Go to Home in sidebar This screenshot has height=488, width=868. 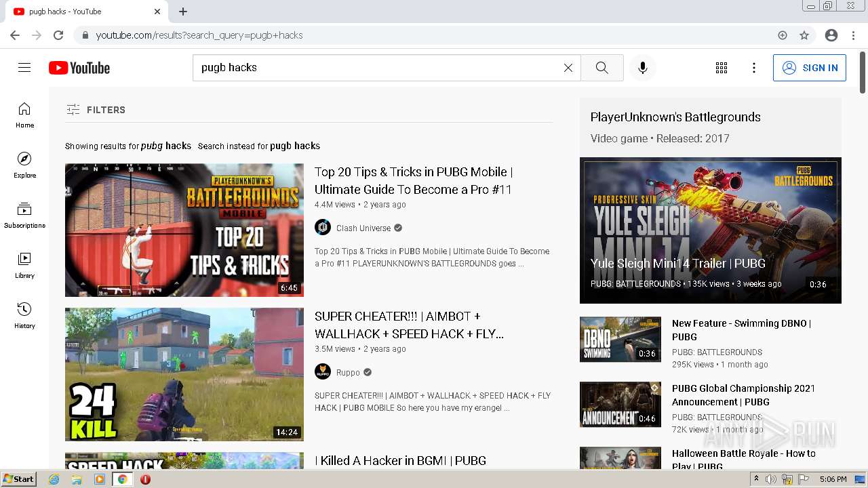click(24, 115)
